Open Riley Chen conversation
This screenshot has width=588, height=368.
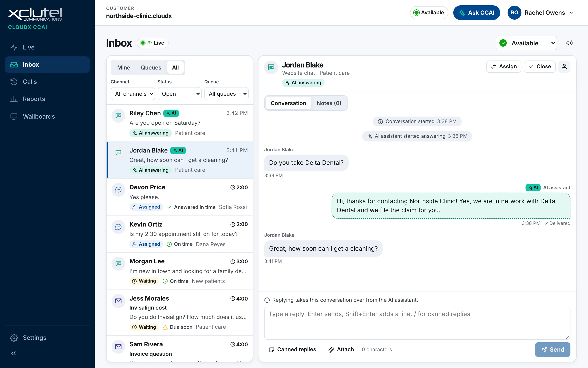pyautogui.click(x=180, y=123)
